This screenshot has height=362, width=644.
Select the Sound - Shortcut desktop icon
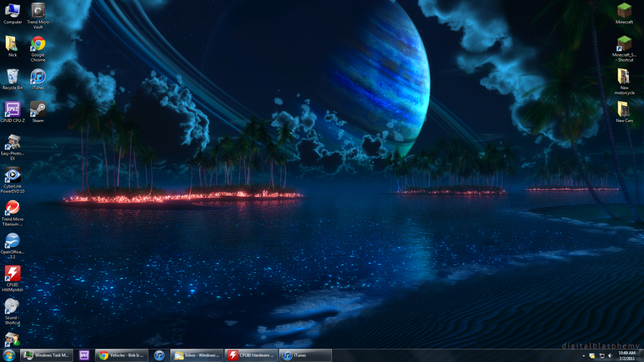tap(13, 312)
